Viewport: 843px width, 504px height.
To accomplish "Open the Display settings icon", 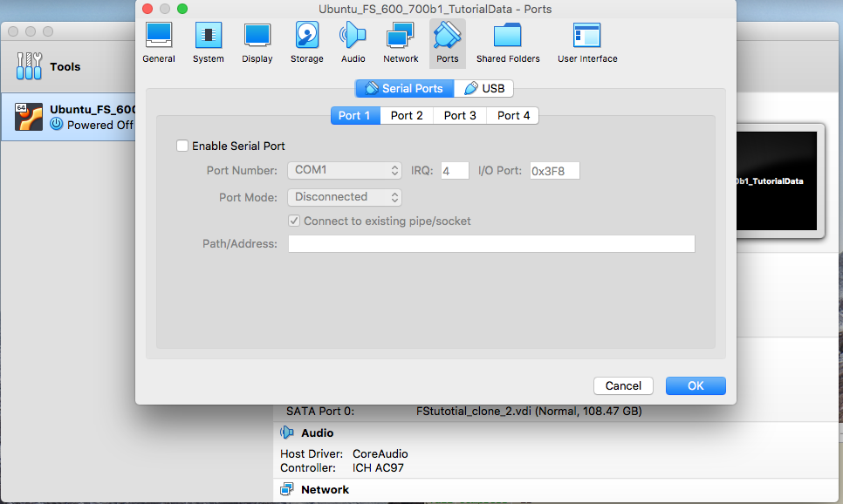I will [257, 42].
